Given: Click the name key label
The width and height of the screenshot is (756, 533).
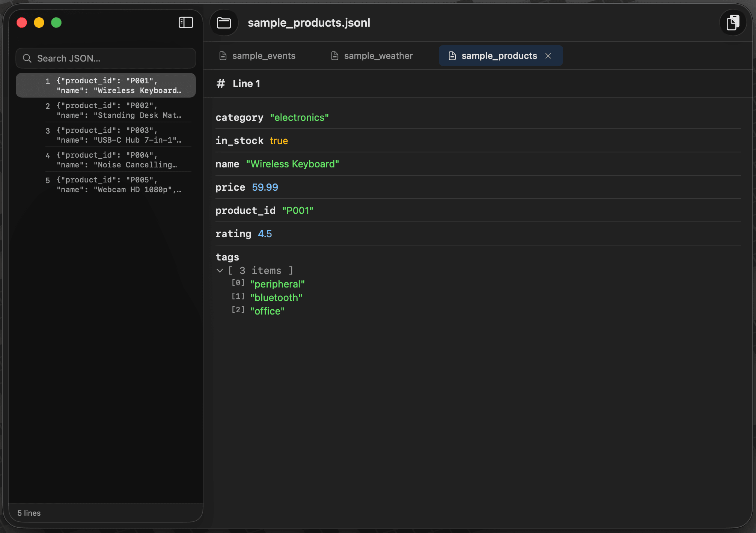Looking at the screenshot, I should click(227, 164).
